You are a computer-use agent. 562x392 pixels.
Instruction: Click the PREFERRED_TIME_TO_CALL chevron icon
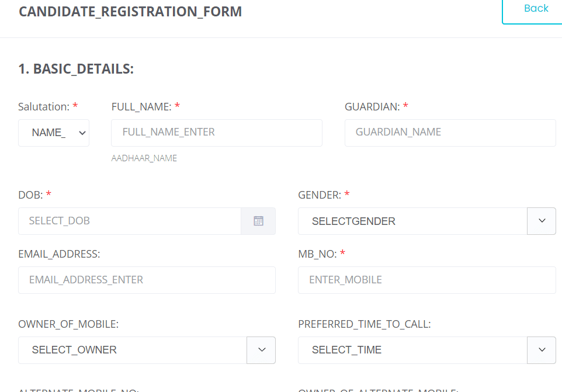(x=542, y=350)
